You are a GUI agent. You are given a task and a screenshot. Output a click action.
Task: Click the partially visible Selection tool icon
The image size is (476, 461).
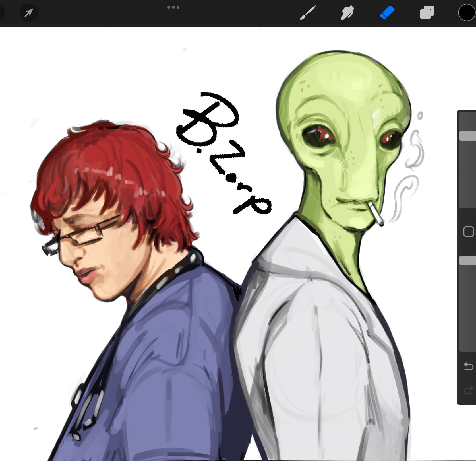click(1, 13)
